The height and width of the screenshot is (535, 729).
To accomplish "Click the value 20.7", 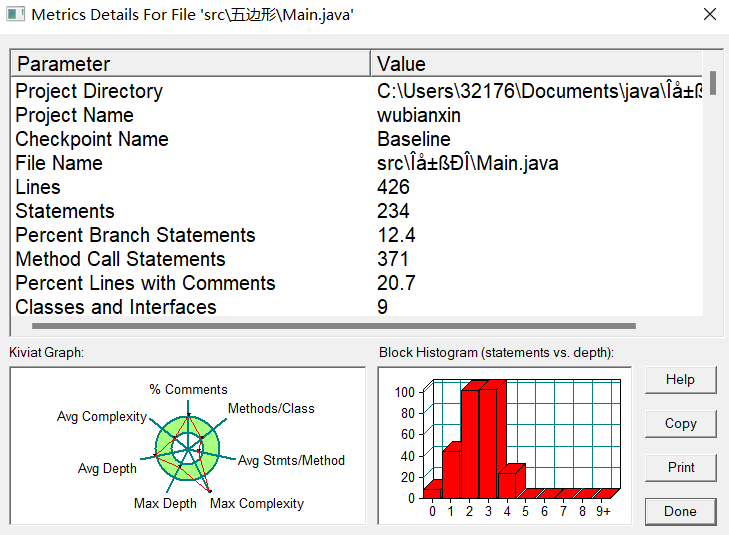I will click(396, 284).
